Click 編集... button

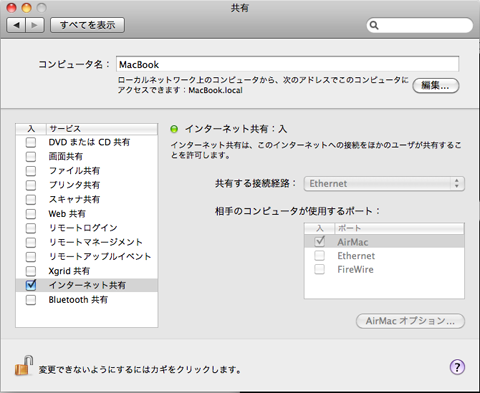click(436, 86)
